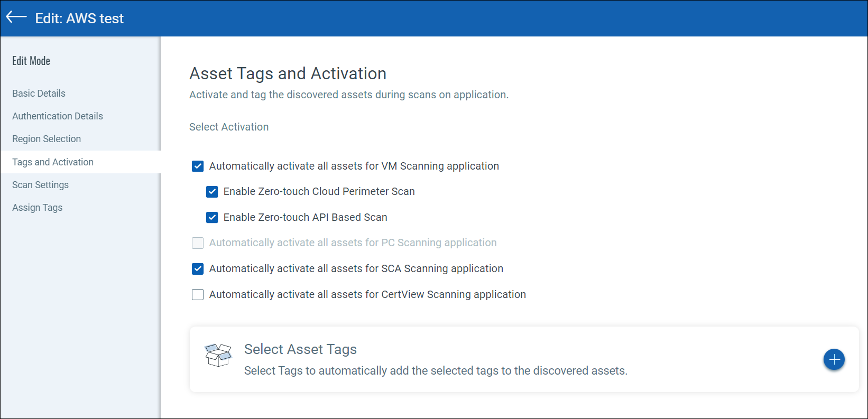
Task: Click the open box asset tags icon
Action: tap(218, 355)
